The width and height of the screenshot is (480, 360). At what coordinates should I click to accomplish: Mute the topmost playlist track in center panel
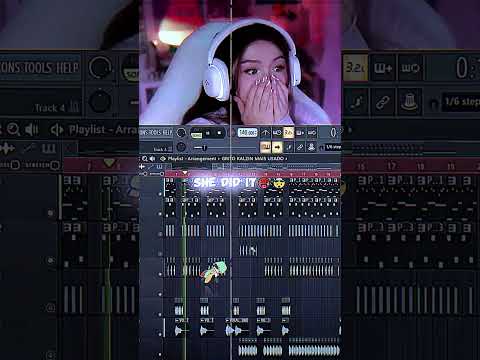[x=160, y=194]
